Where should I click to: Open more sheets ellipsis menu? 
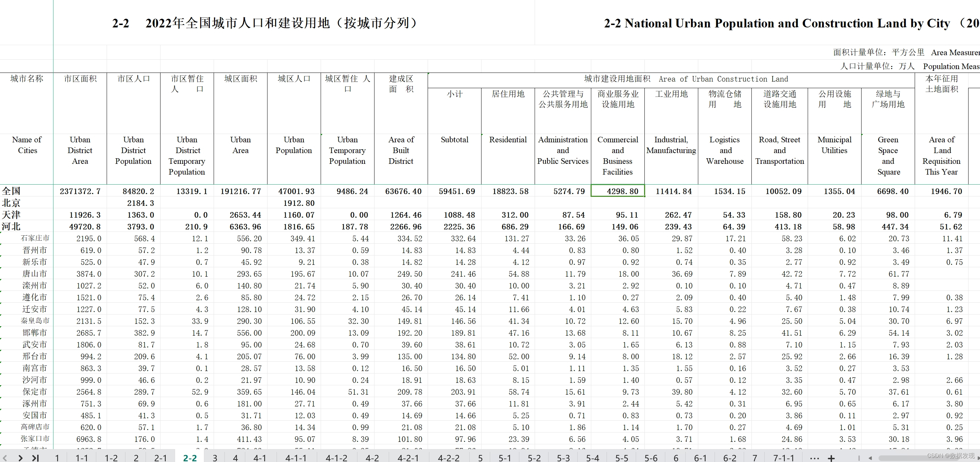point(814,458)
